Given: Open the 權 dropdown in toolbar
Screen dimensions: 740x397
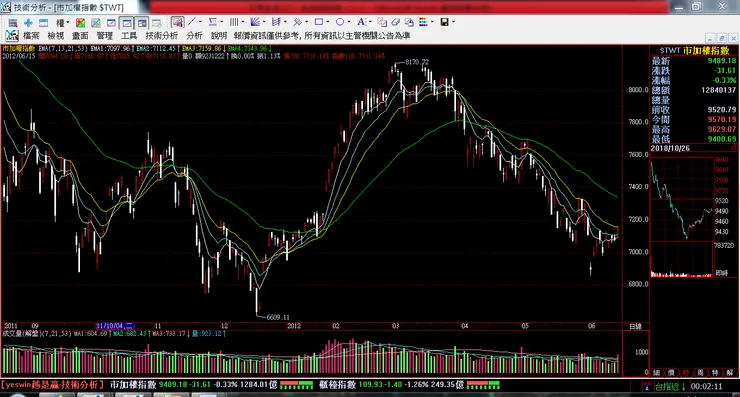Looking at the screenshot, I should [63, 22].
